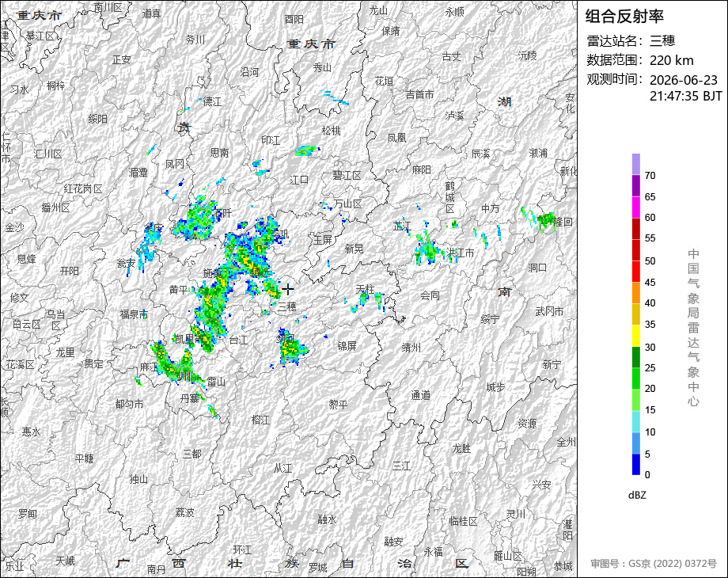Image resolution: width=728 pixels, height=578 pixels.
Task: Click the 都匀市 label on the map
Action: (129, 405)
